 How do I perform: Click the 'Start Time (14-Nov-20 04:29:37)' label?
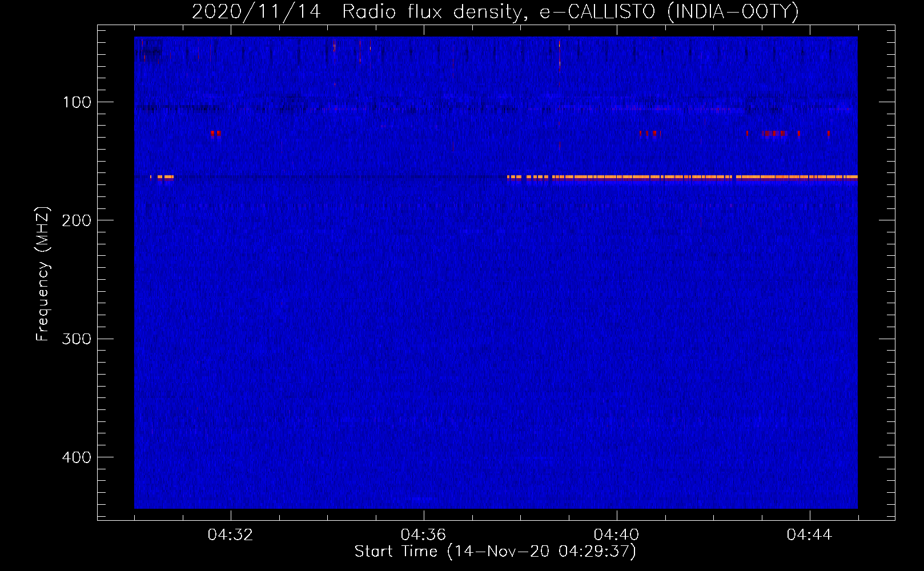[x=495, y=552]
